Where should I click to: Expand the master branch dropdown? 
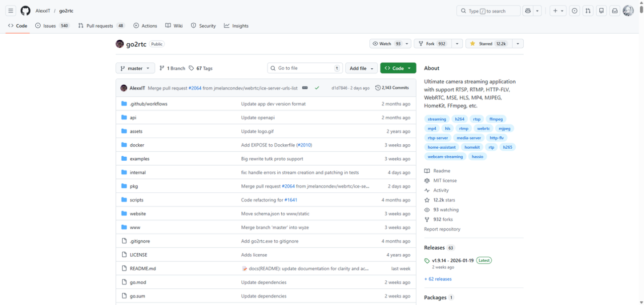pyautogui.click(x=135, y=68)
